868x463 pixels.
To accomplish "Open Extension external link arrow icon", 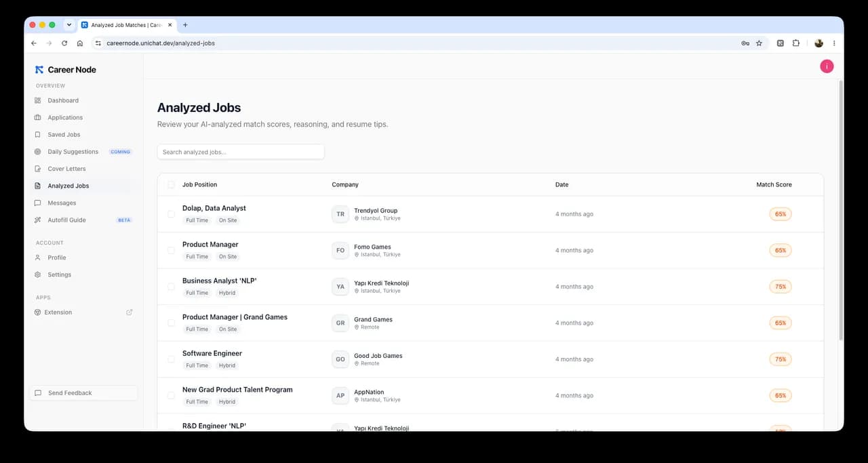I will coord(130,313).
